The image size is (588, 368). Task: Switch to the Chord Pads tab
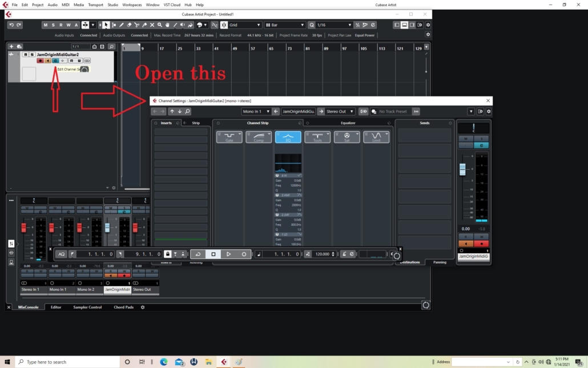(x=124, y=307)
